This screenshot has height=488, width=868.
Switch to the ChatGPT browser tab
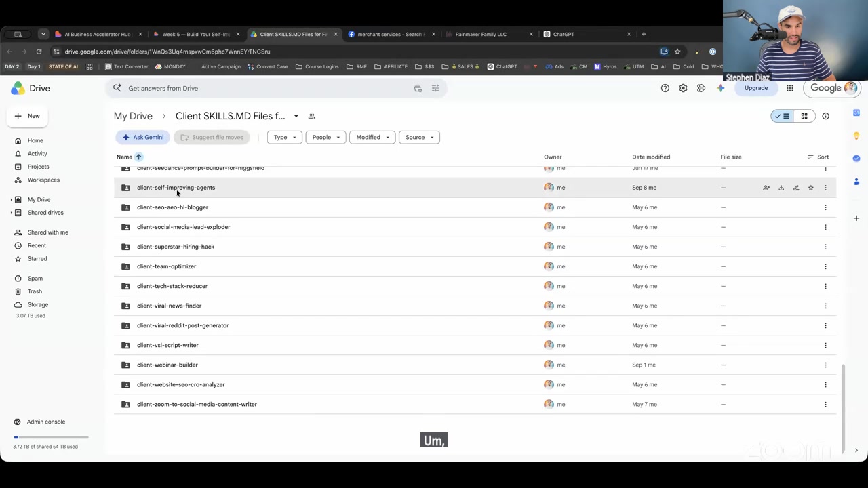pyautogui.click(x=587, y=34)
